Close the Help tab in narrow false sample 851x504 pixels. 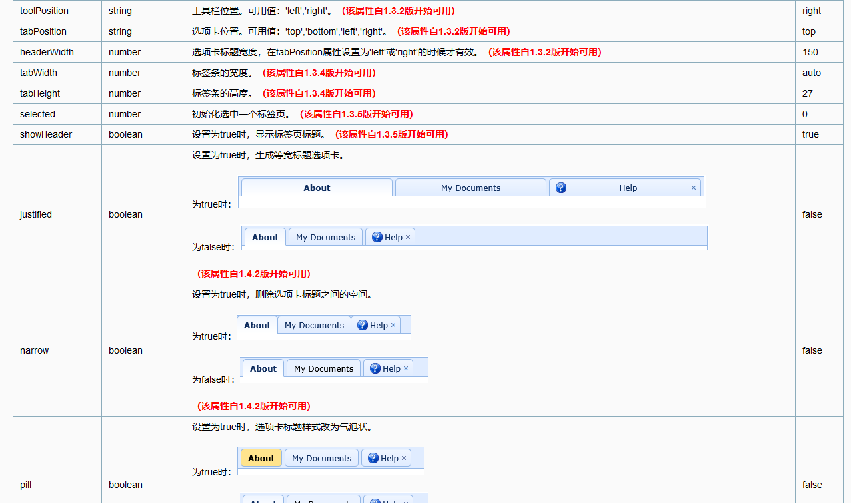pyautogui.click(x=406, y=368)
